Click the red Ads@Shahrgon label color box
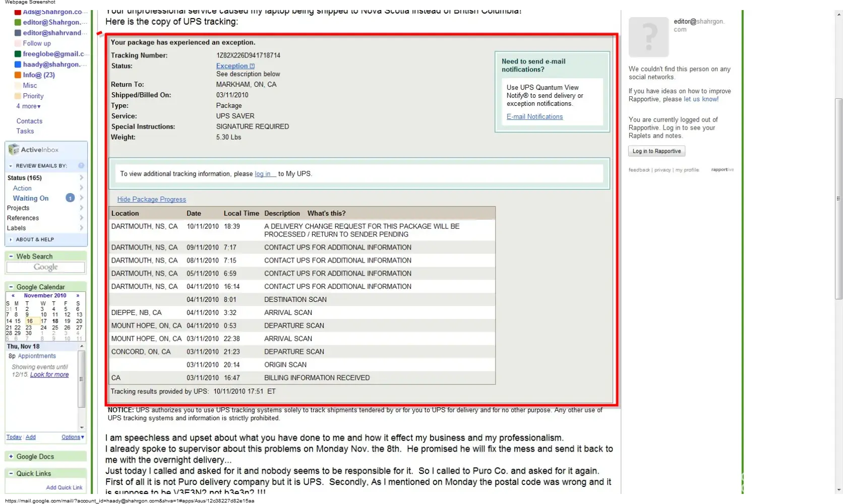The image size is (843, 504). [x=18, y=12]
